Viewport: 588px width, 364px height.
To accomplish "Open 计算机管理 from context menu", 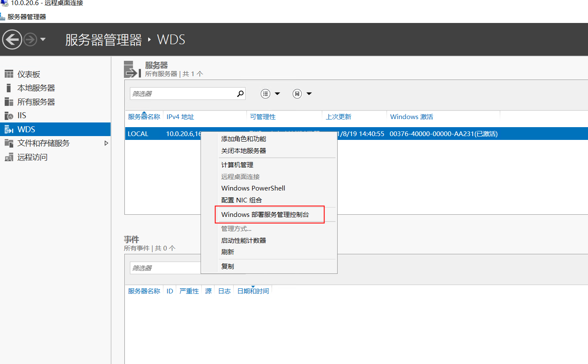I will (237, 165).
